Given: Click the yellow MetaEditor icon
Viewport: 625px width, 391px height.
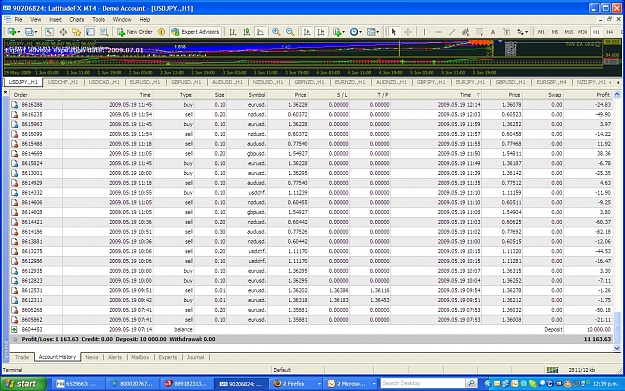Looking at the screenshot, I should click(161, 32).
